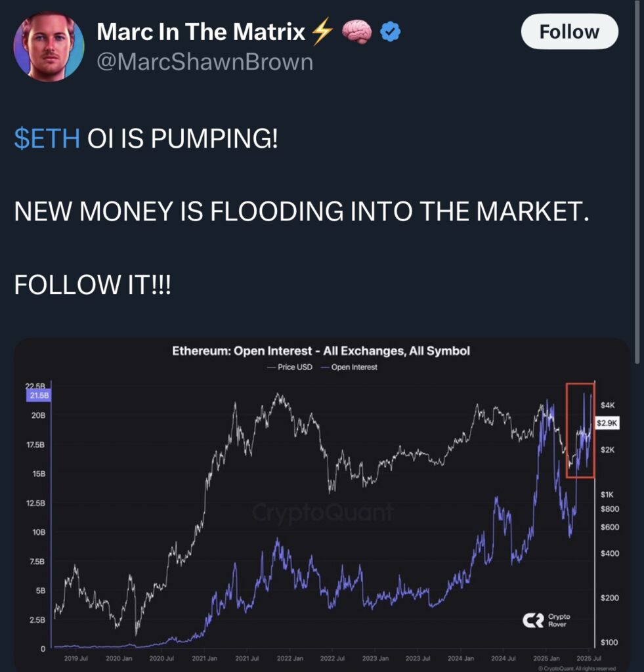
Task: Open the $ETH cashtag link
Action: click(x=47, y=138)
